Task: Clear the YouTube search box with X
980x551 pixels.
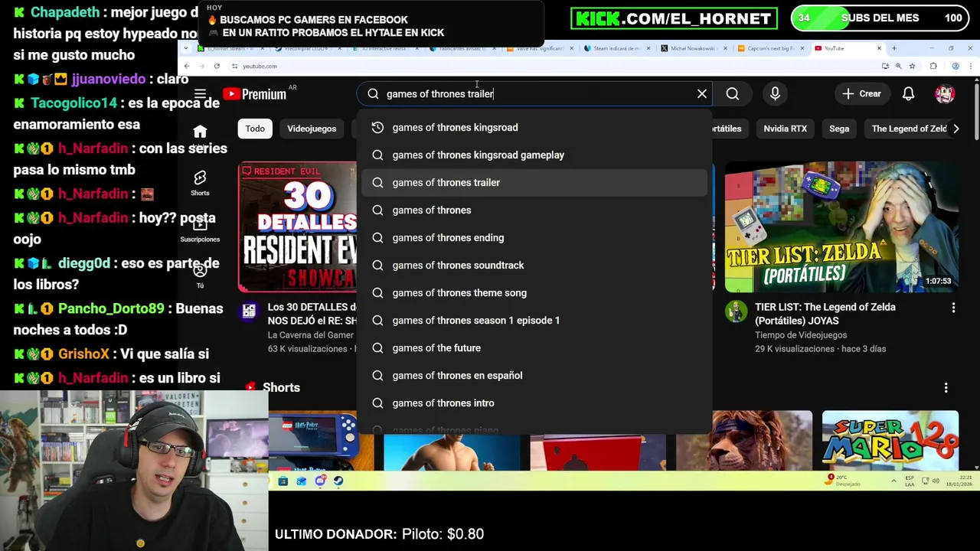Action: (x=702, y=93)
